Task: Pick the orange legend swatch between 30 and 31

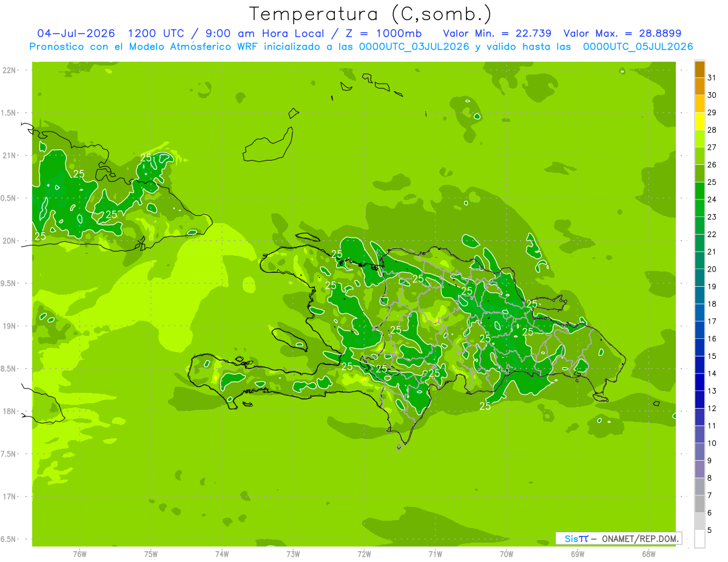Action: pyautogui.click(x=699, y=86)
